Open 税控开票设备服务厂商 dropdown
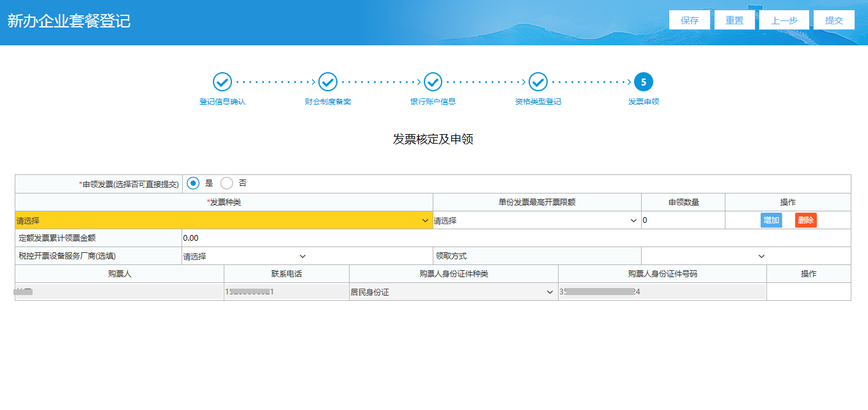The image size is (868, 410). [x=244, y=256]
